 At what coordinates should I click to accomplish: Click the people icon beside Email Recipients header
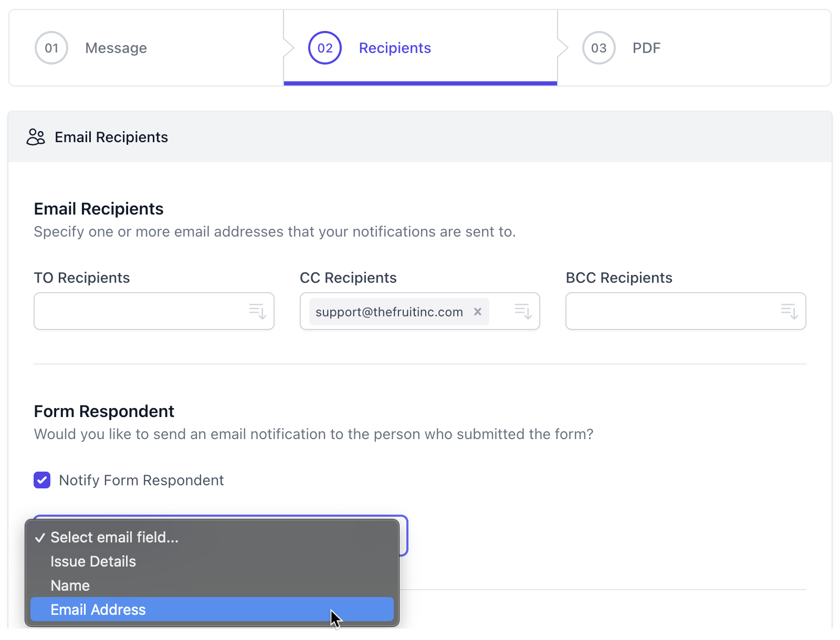click(x=36, y=137)
